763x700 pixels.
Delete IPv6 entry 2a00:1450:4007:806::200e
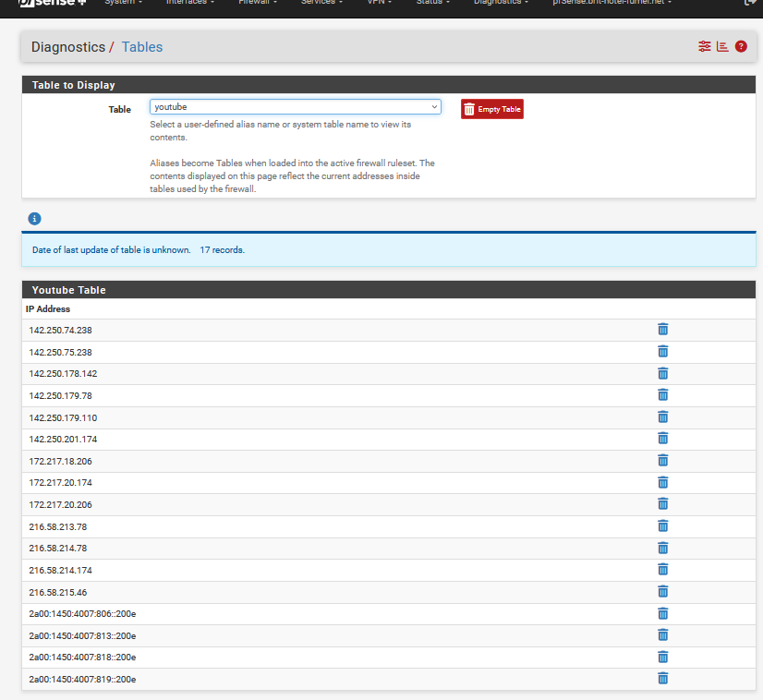coord(662,613)
